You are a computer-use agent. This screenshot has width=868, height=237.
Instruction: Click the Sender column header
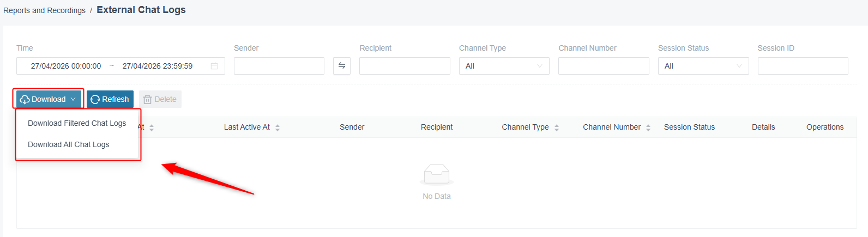pos(352,127)
